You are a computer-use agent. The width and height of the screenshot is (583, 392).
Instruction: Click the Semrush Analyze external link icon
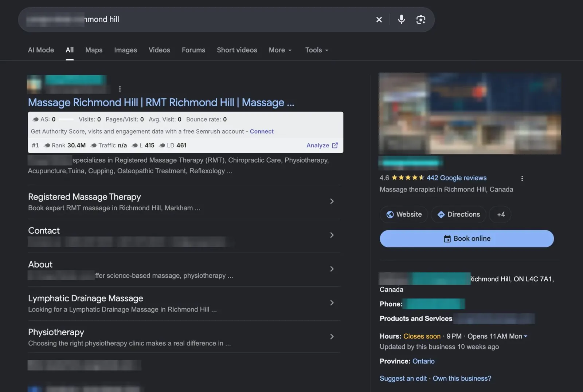[335, 145]
